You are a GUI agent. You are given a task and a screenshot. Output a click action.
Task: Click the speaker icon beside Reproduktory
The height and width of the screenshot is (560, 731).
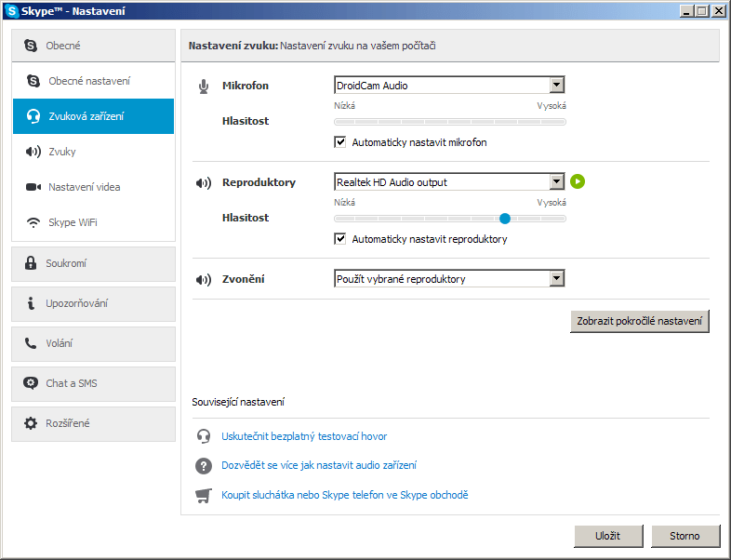204,182
